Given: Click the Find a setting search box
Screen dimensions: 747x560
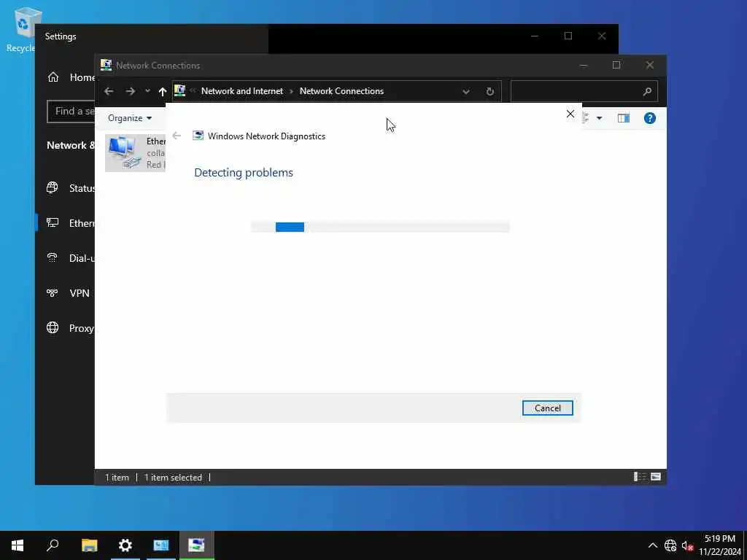Looking at the screenshot, I should coord(71,112).
